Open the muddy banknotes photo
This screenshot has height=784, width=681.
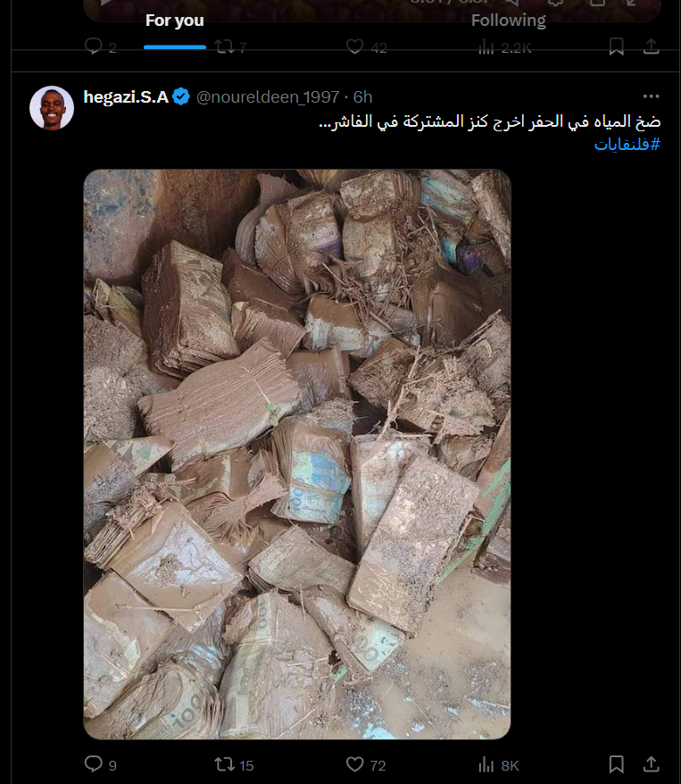(x=297, y=454)
